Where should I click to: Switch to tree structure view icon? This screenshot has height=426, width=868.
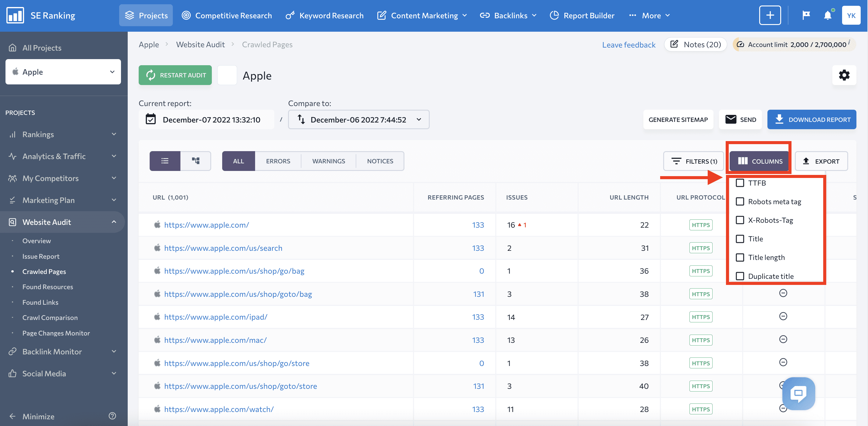(196, 161)
